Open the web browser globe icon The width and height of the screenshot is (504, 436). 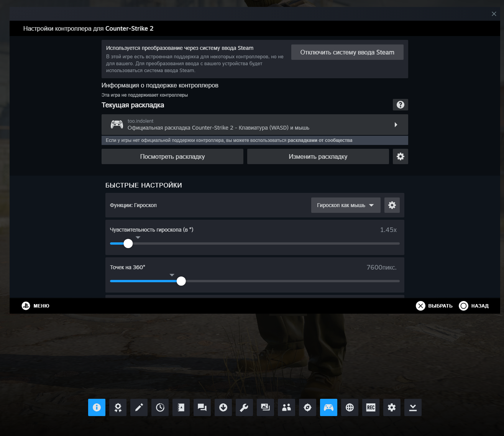point(350,407)
